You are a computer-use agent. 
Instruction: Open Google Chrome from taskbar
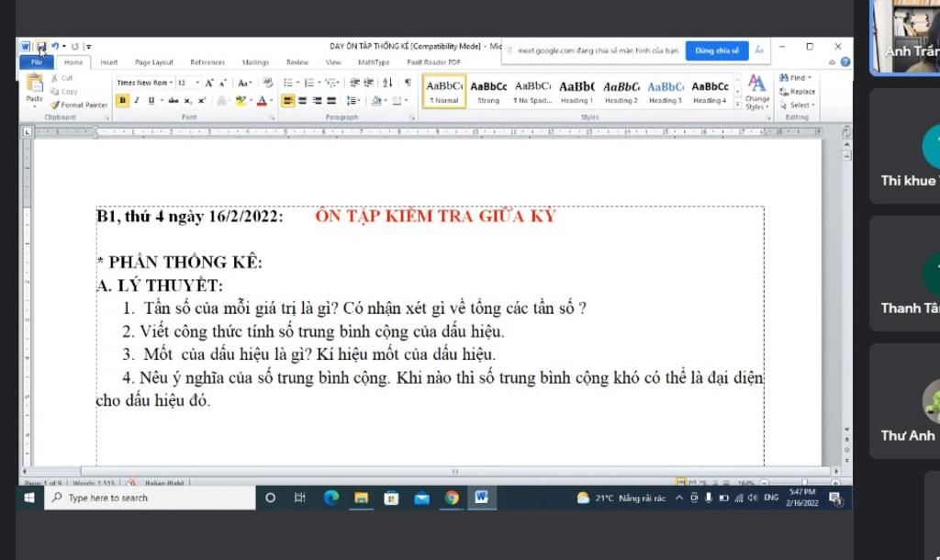452,498
